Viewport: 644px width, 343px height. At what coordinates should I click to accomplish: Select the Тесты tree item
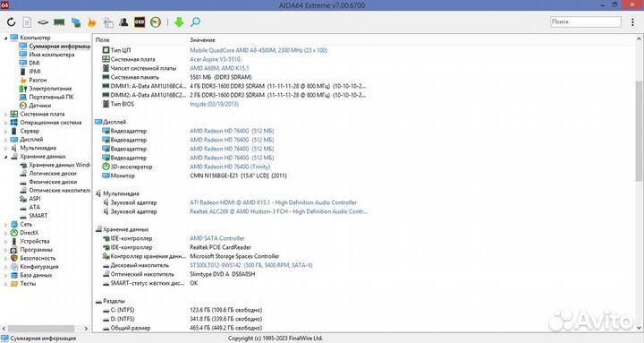point(28,284)
